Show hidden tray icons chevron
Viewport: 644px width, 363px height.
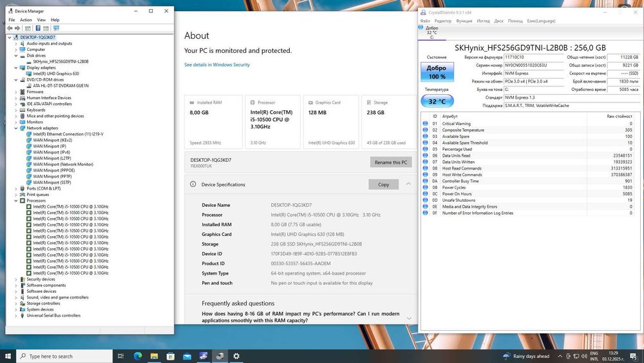click(x=560, y=356)
